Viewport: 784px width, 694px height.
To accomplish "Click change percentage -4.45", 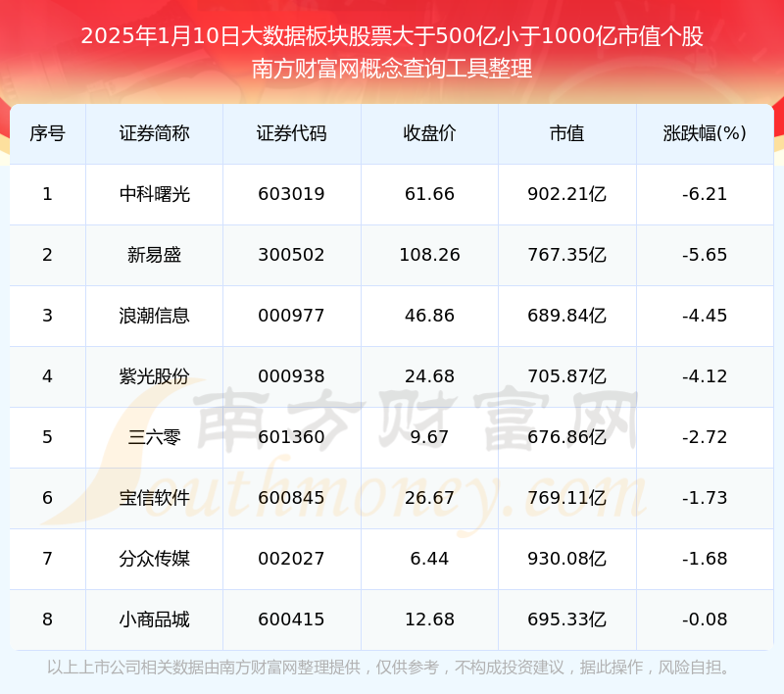I will pos(705,316).
